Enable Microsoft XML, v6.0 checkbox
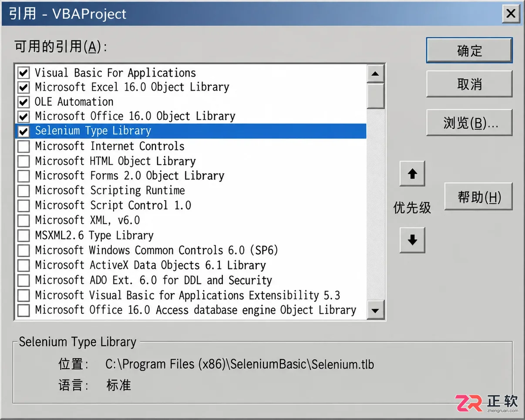The width and height of the screenshot is (525, 420). point(24,220)
